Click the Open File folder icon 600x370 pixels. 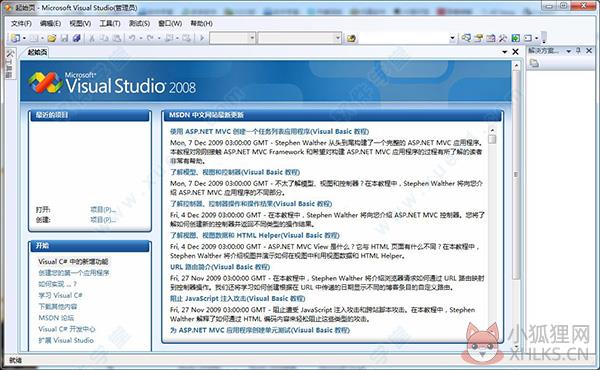[x=52, y=38]
